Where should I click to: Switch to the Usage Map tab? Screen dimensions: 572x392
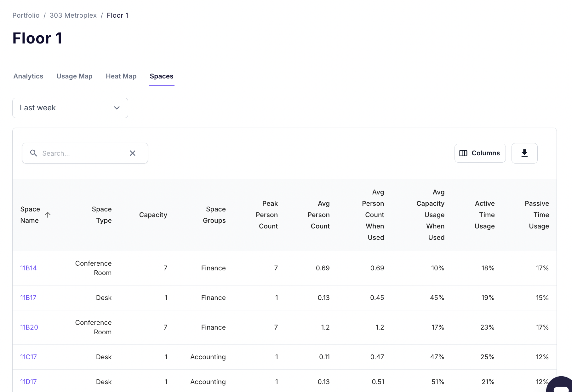pos(74,76)
